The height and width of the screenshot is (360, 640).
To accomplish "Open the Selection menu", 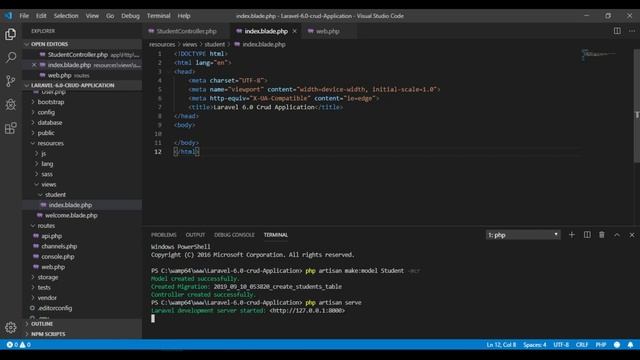I will pyautogui.click(x=66, y=16).
